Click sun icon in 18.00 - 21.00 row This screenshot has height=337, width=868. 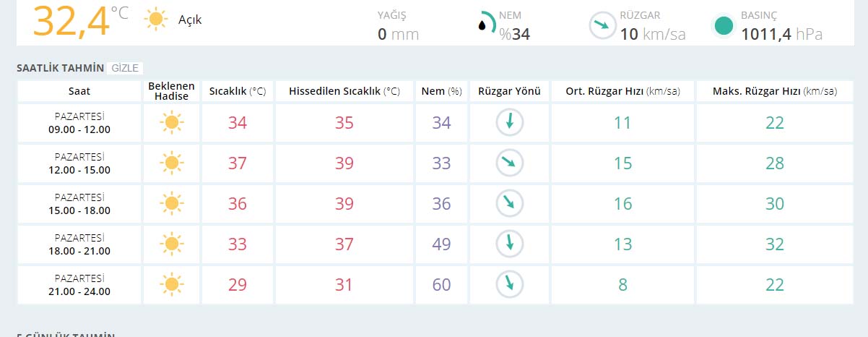click(x=171, y=244)
